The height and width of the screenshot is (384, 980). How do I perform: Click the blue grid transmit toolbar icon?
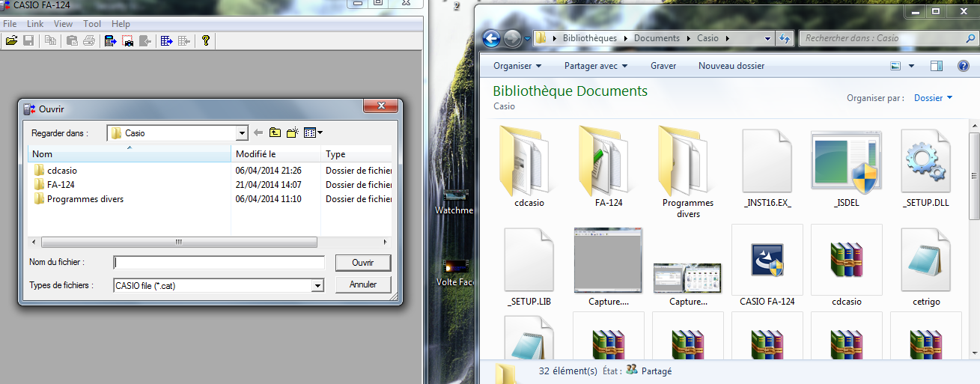[166, 40]
